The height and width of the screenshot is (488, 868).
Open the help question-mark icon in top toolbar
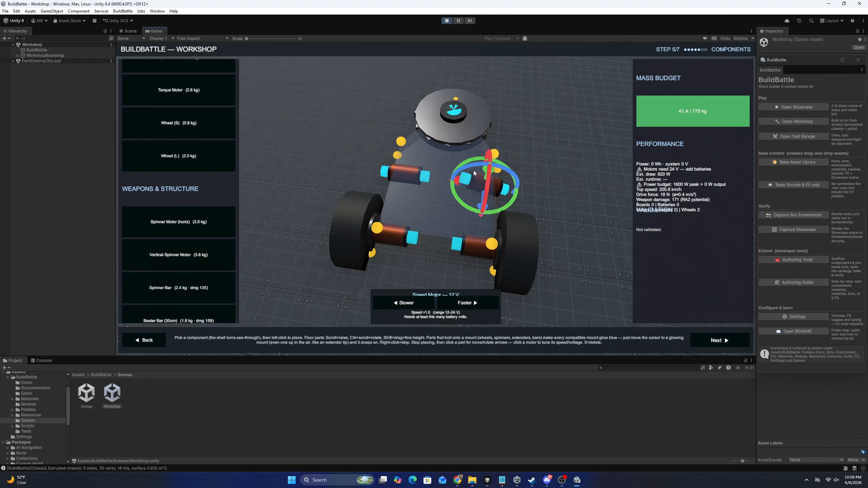(x=852, y=21)
